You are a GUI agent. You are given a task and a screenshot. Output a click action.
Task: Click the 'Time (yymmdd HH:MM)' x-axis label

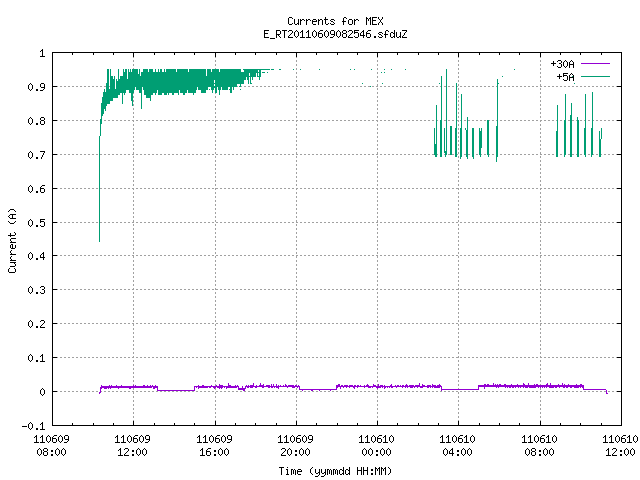[335, 471]
